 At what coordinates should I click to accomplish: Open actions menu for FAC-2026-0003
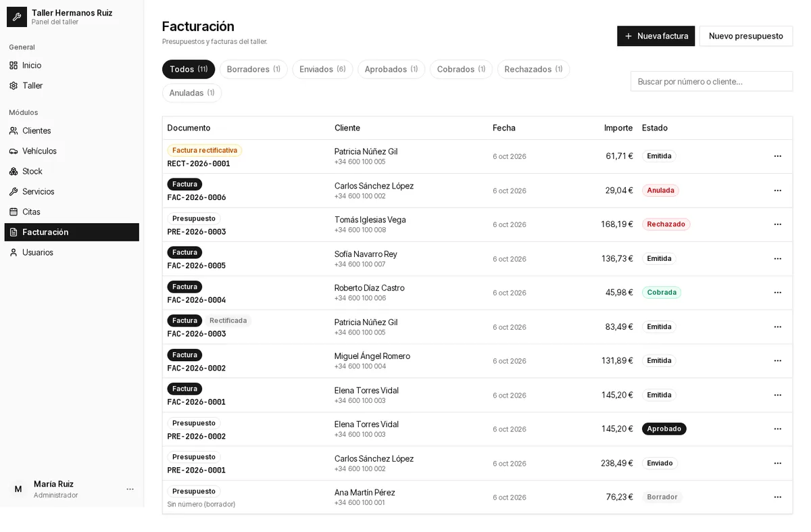tap(777, 327)
